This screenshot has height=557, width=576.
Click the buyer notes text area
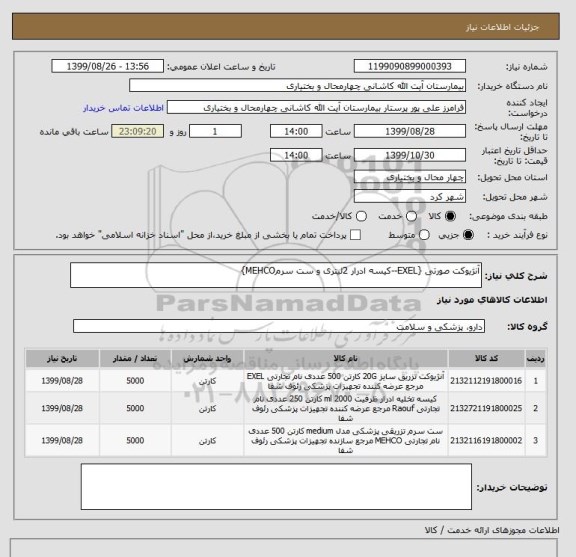pos(276,486)
